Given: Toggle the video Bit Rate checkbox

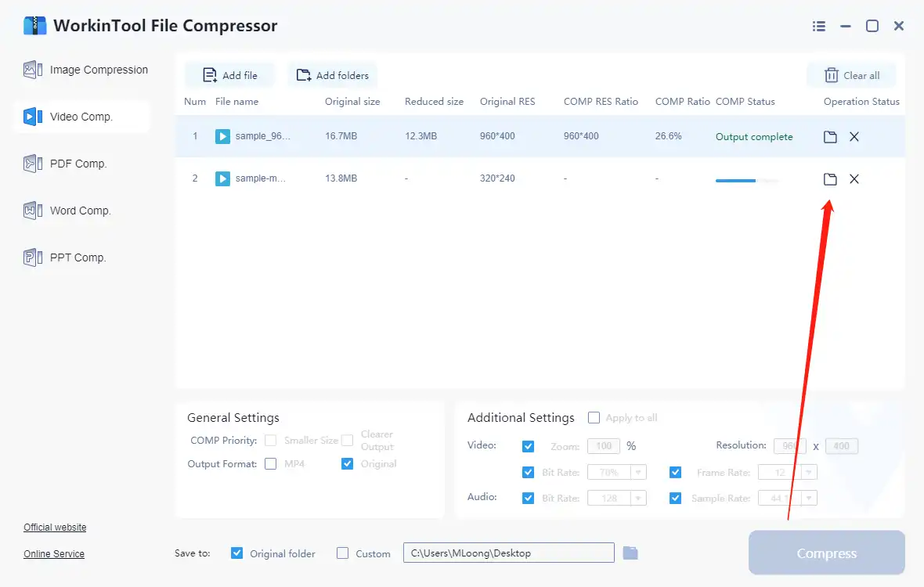Looking at the screenshot, I should 528,472.
